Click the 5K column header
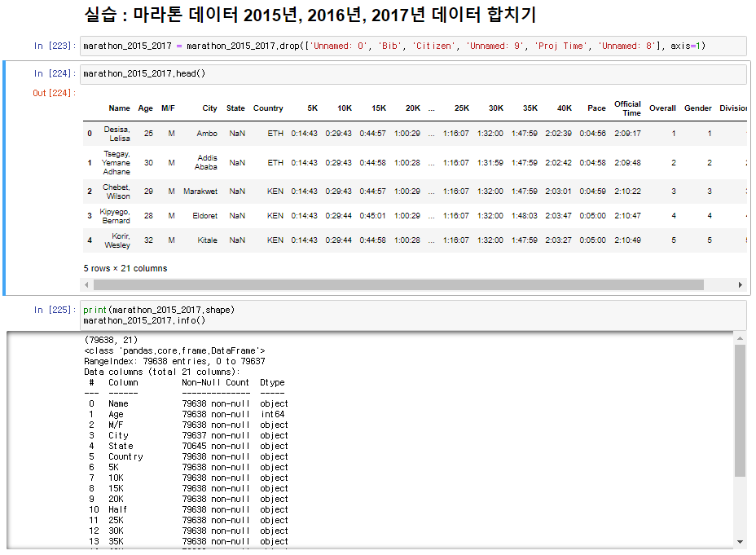 (313, 108)
